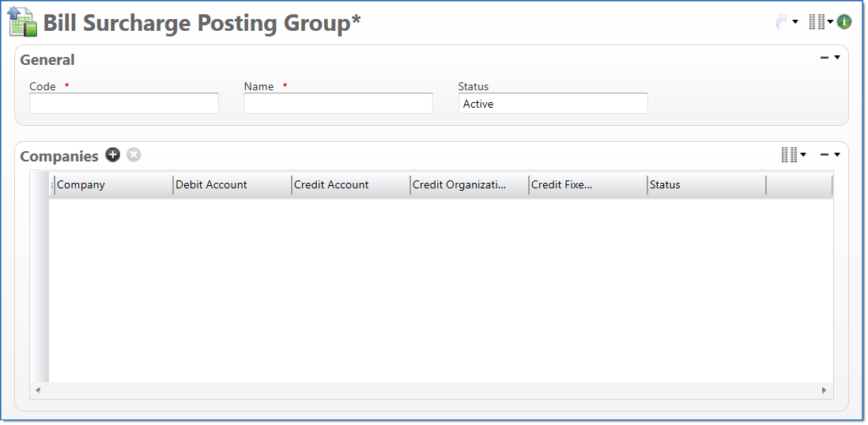The height and width of the screenshot is (425, 868).
Task: Click into the Name input field
Action: [x=338, y=104]
